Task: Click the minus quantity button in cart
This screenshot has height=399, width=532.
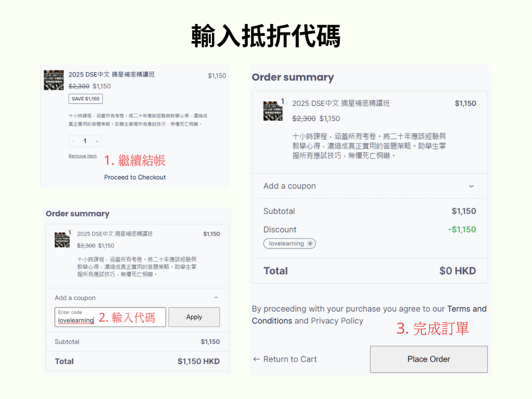Action: click(73, 141)
